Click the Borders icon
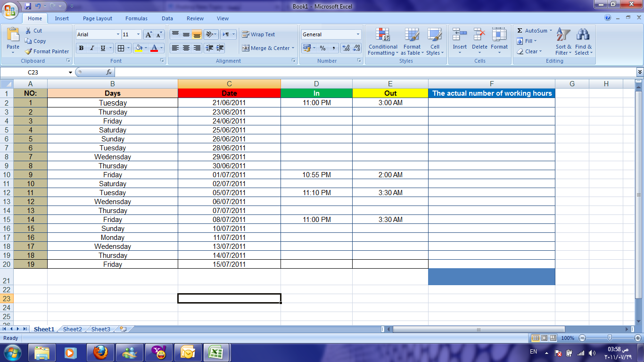 [121, 48]
